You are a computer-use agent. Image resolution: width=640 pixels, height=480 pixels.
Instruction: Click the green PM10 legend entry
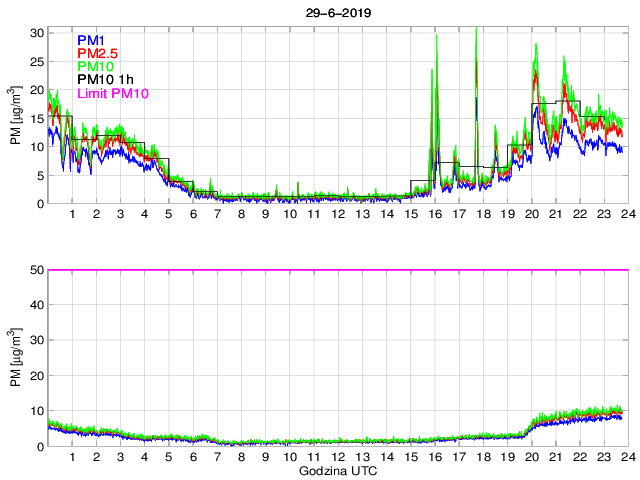98,67
